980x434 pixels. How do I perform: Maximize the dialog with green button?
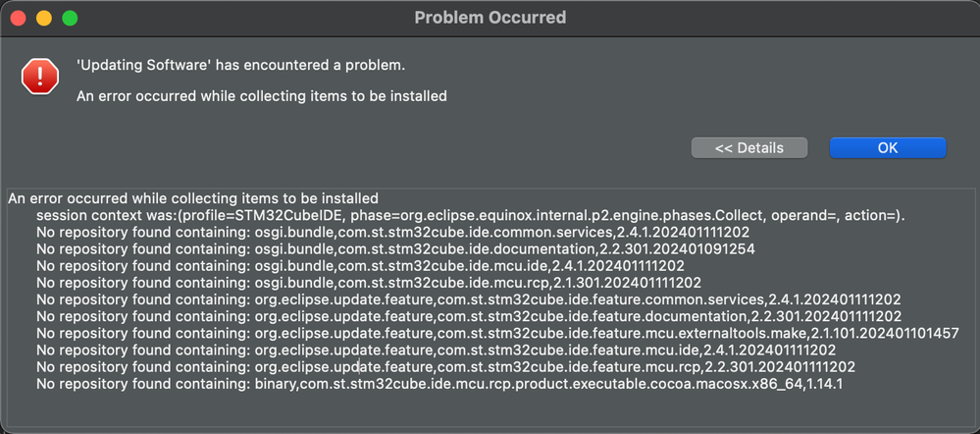pos(70,18)
